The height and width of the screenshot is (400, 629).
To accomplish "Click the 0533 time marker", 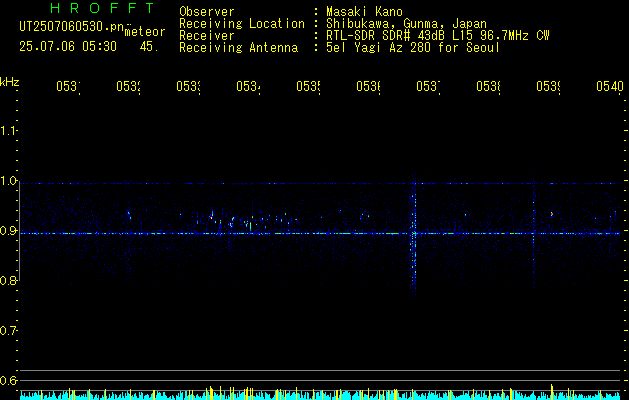I will tap(189, 86).
